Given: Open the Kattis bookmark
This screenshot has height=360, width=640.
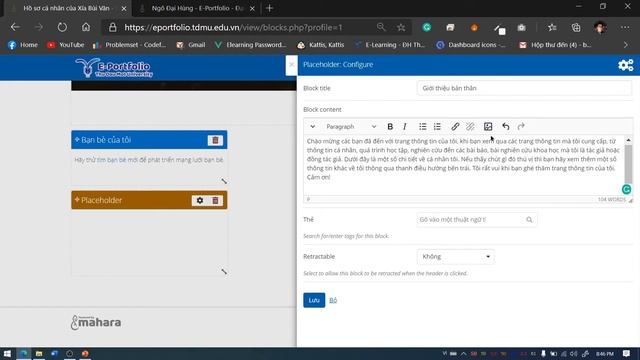Looking at the screenshot, I should (321, 45).
